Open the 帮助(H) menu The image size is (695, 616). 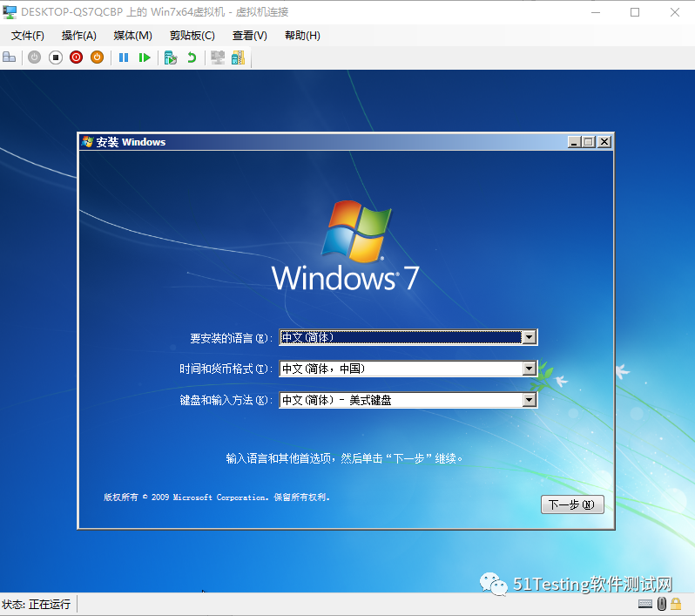click(x=302, y=36)
